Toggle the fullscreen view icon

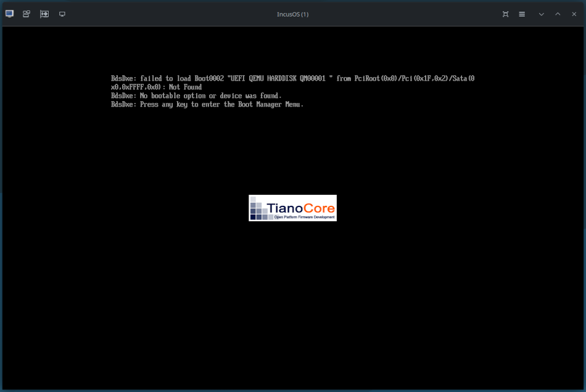click(505, 14)
